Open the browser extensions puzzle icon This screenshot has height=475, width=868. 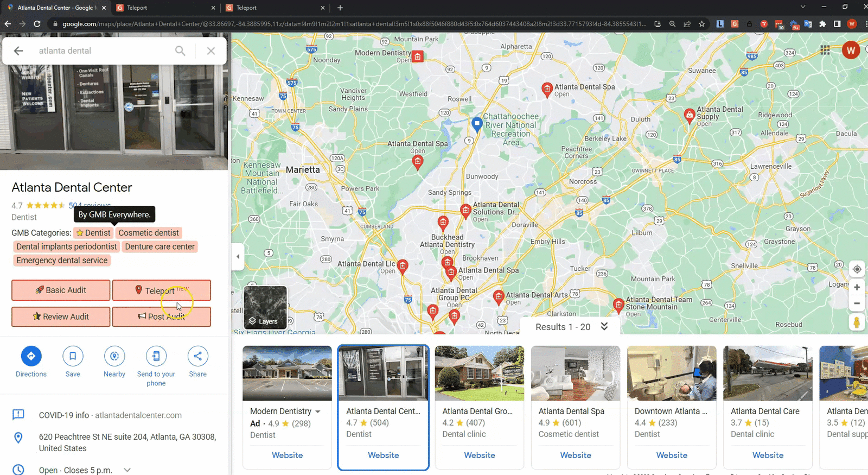click(x=822, y=24)
